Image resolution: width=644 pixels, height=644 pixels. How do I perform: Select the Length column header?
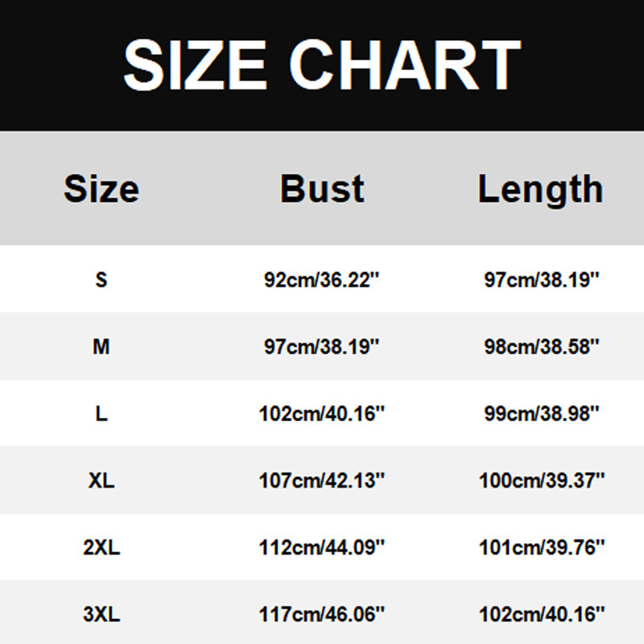(x=540, y=190)
